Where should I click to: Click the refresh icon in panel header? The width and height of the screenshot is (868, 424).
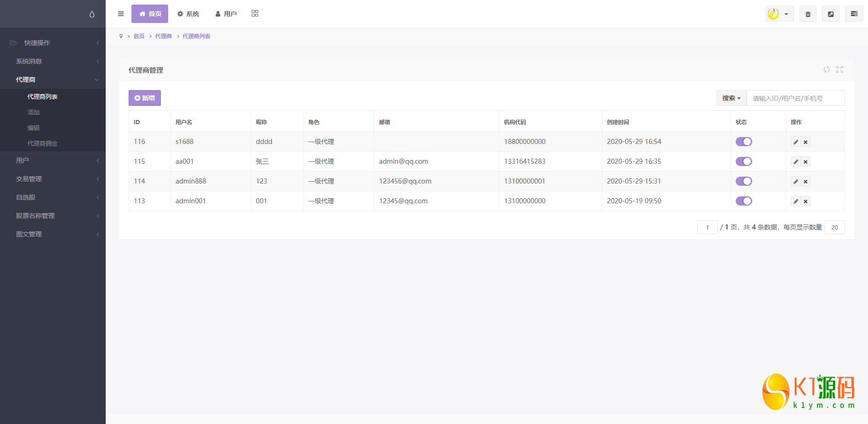[x=827, y=69]
